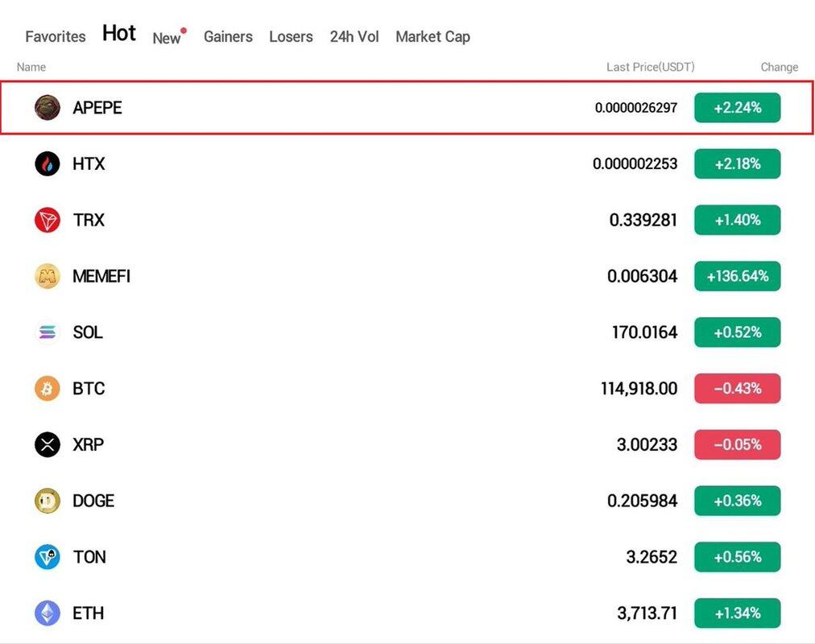Screen dimensions: 815x644
Task: Click BTC price 114,918.00
Action: tap(639, 389)
